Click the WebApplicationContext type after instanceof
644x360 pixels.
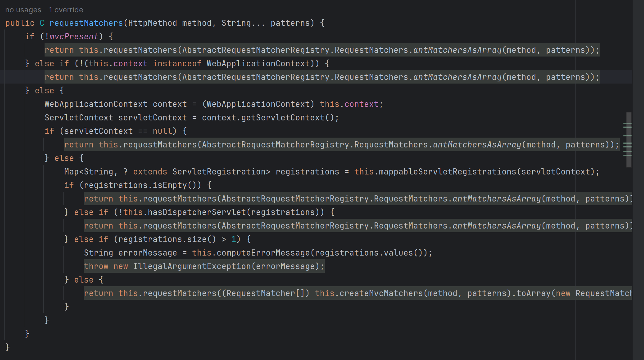(258, 64)
